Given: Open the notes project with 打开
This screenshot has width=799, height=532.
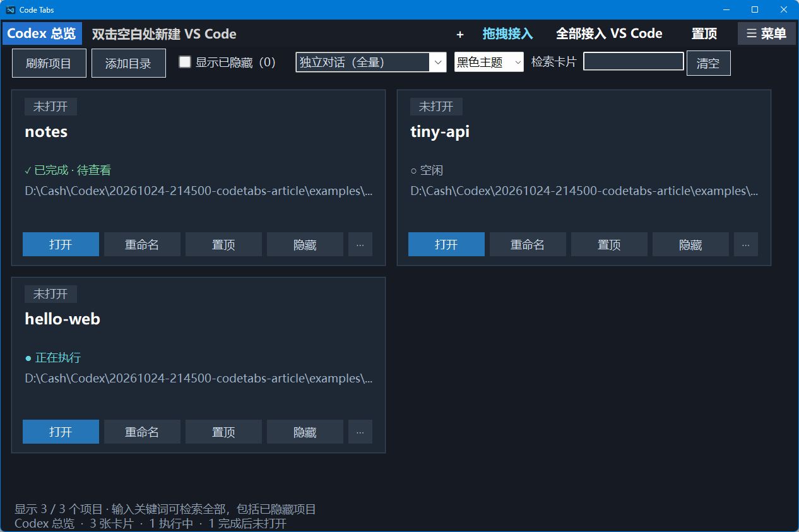Looking at the screenshot, I should [61, 244].
